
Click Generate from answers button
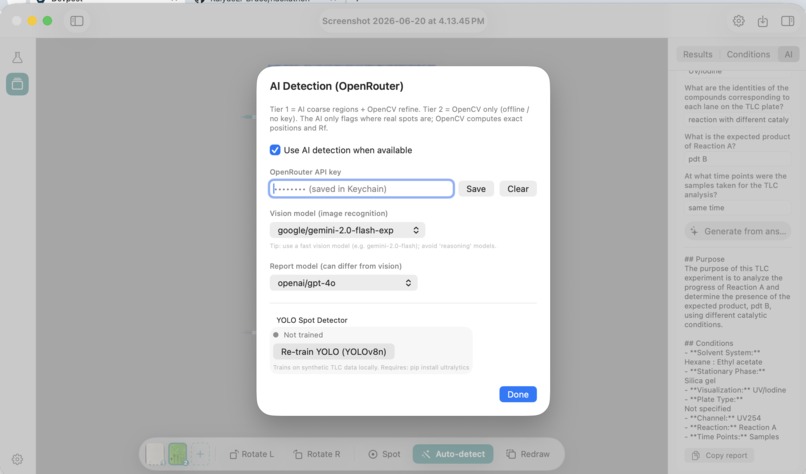coord(738,231)
